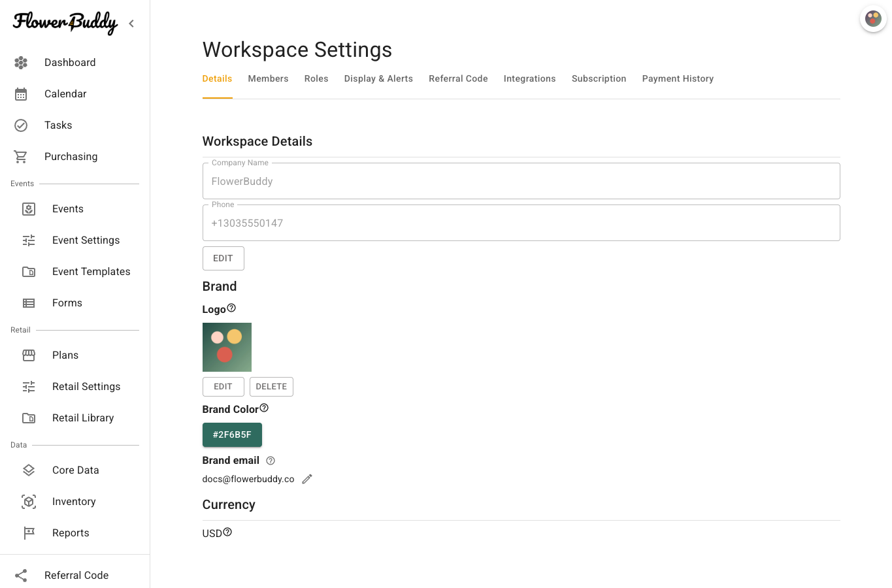Click the Event Templates folder icon

pyautogui.click(x=29, y=272)
